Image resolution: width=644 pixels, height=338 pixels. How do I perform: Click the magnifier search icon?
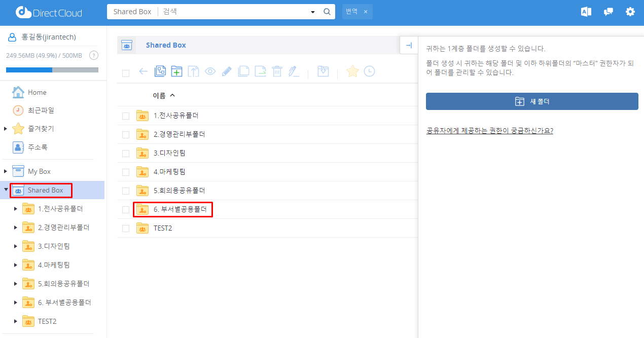point(327,12)
